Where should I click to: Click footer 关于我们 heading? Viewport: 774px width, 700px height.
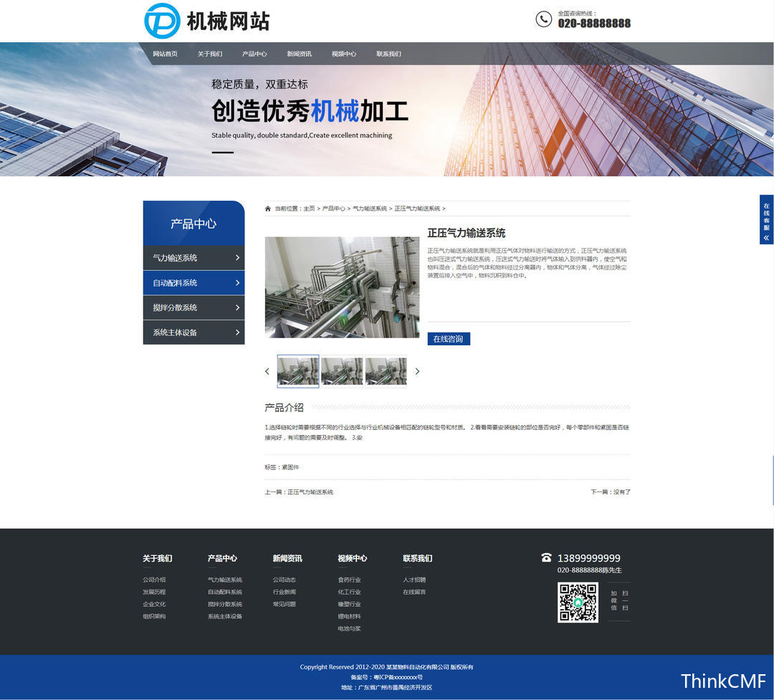158,558
